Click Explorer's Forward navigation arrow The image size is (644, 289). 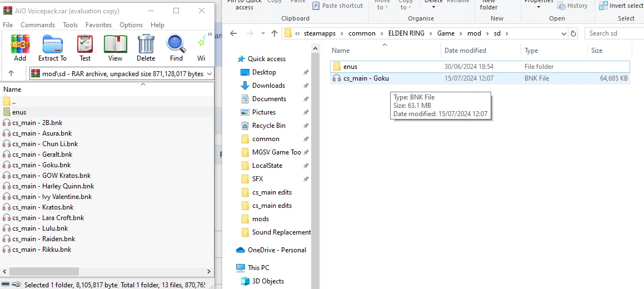coord(249,34)
